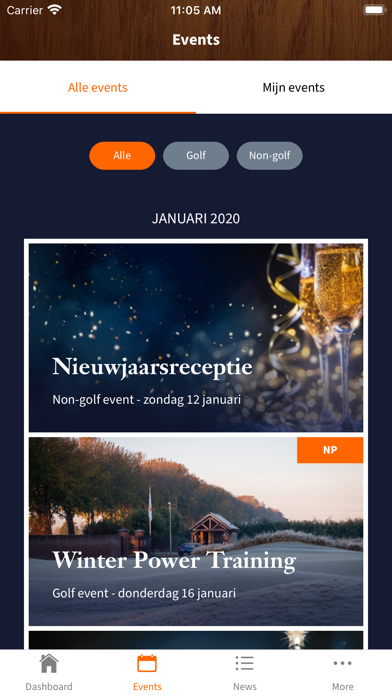Open the Nieuwjaarsreceptie event card
The image size is (392, 696).
196,338
